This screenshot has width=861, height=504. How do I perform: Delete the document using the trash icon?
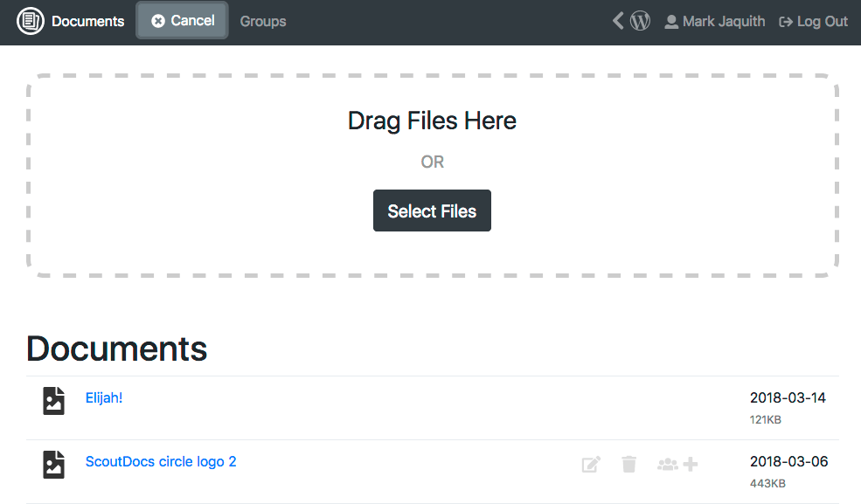(628, 464)
